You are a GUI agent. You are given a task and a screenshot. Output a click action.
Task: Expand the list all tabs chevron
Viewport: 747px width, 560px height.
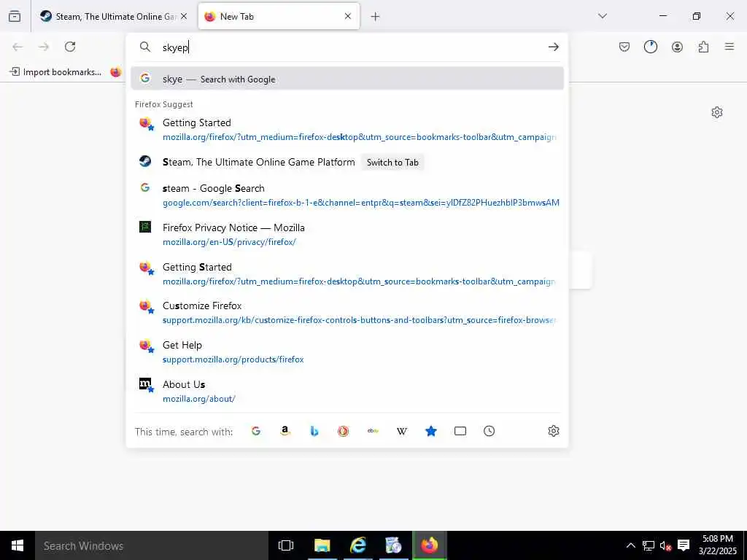click(x=603, y=16)
